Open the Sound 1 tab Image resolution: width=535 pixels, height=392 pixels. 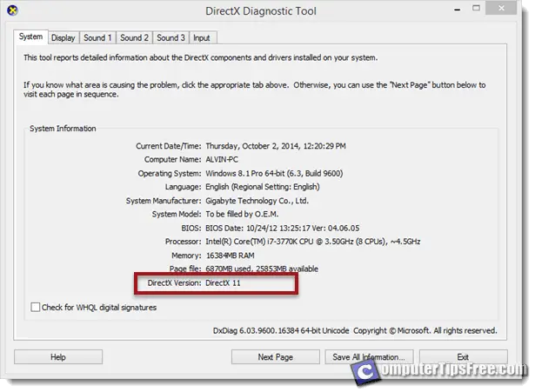(97, 38)
